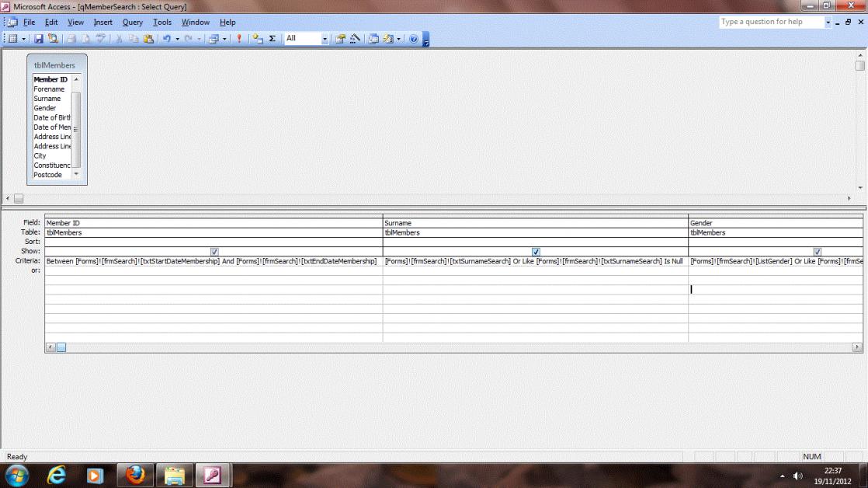Click the New Object toolbar icon
Screen dimensions: 868x488
click(x=388, y=39)
